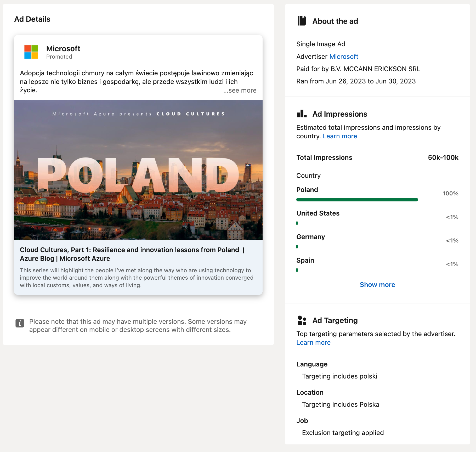Click the Microsoft logo icon in the ad
The image size is (476, 452).
(31, 52)
